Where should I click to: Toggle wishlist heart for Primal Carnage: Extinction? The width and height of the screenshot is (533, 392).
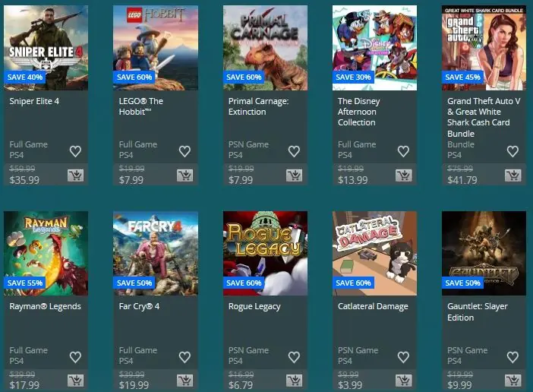(x=294, y=151)
